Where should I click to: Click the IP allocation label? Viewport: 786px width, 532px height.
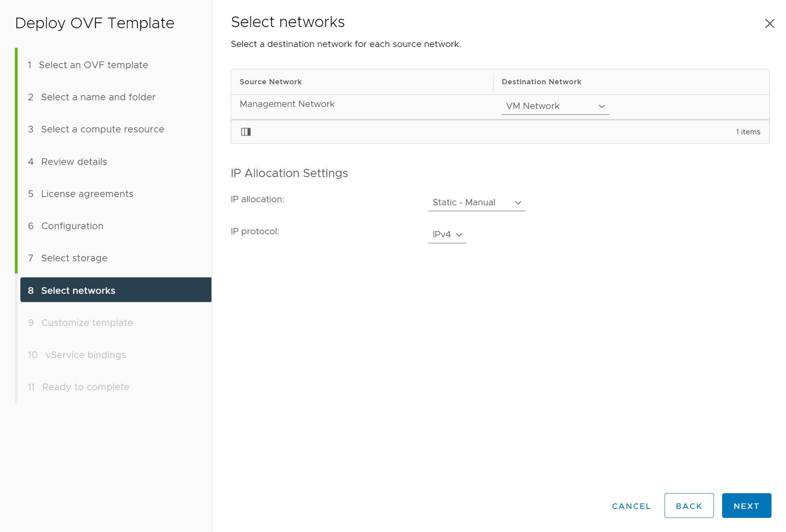click(x=257, y=199)
